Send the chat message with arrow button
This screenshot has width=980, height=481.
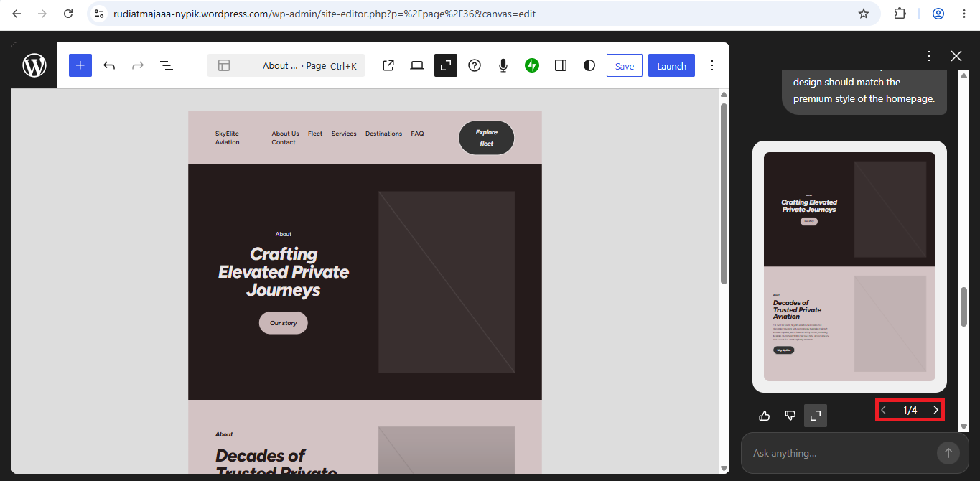pyautogui.click(x=948, y=453)
